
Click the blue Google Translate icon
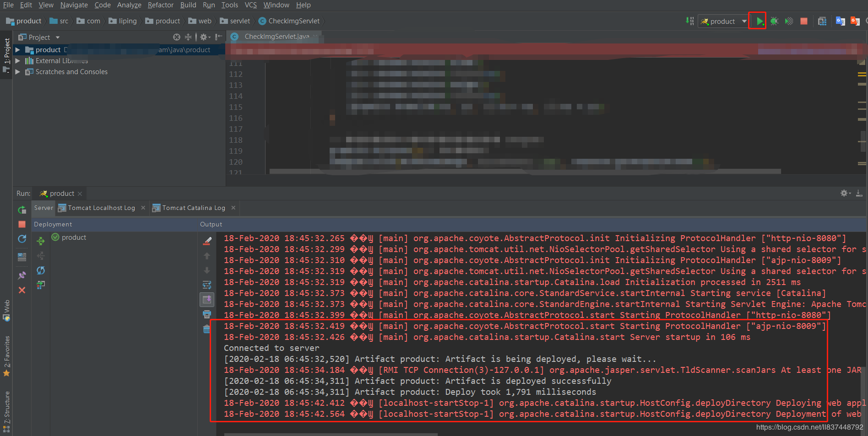tap(840, 21)
